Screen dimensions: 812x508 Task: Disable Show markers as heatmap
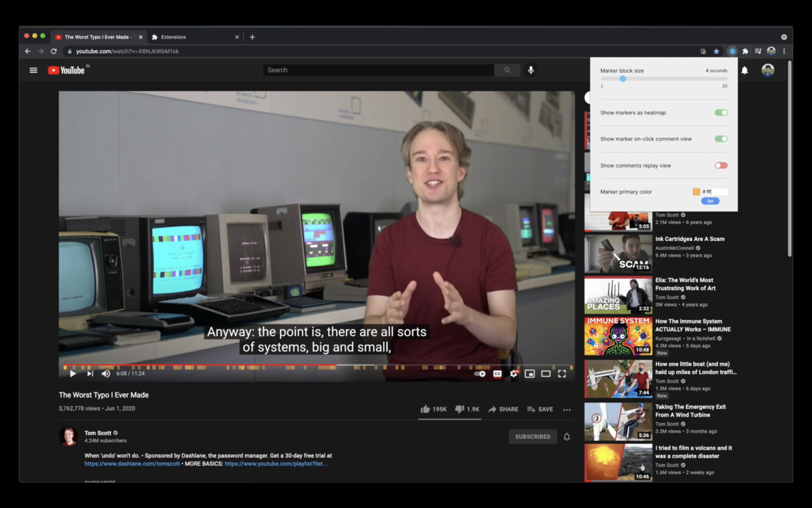pyautogui.click(x=721, y=113)
